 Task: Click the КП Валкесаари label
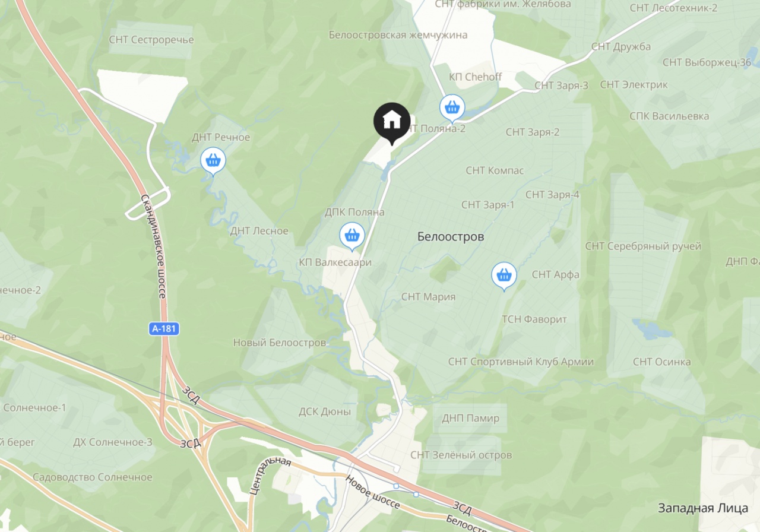click(335, 262)
